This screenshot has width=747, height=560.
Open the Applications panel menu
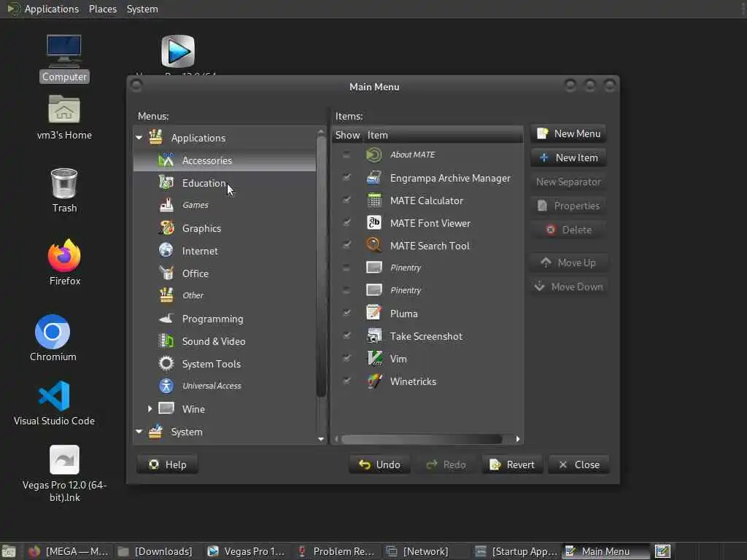coord(52,9)
